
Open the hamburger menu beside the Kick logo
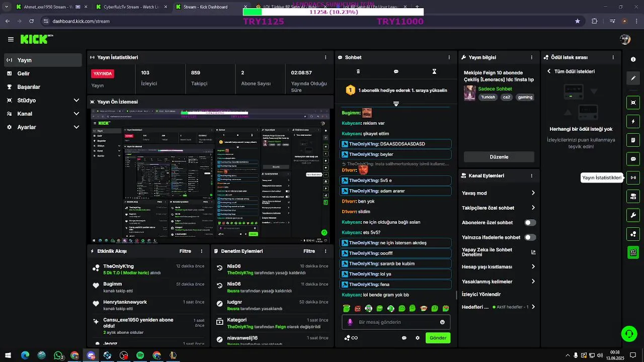(11, 39)
